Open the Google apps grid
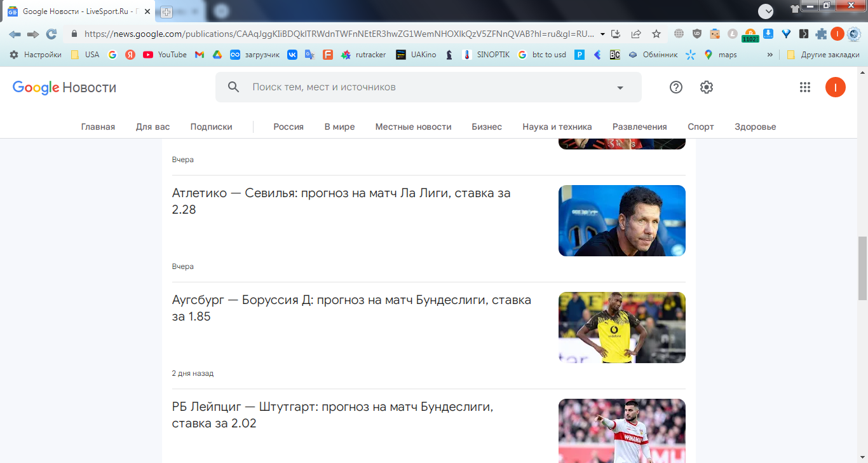 (x=805, y=87)
